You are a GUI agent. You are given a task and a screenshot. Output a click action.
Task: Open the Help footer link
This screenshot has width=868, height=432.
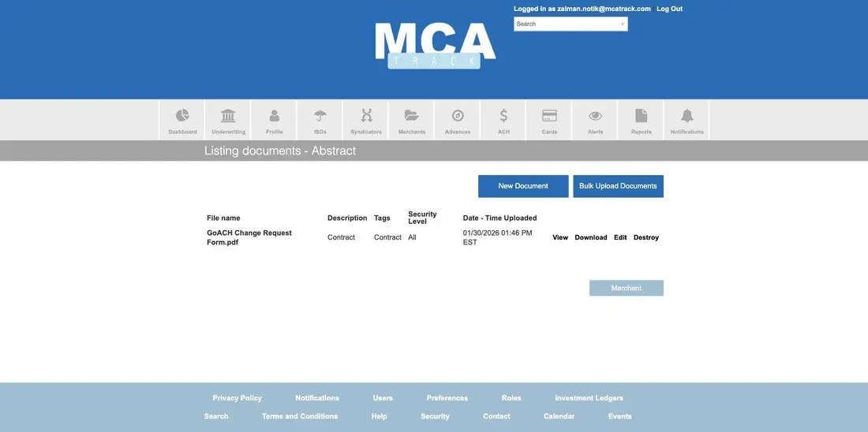coord(380,416)
